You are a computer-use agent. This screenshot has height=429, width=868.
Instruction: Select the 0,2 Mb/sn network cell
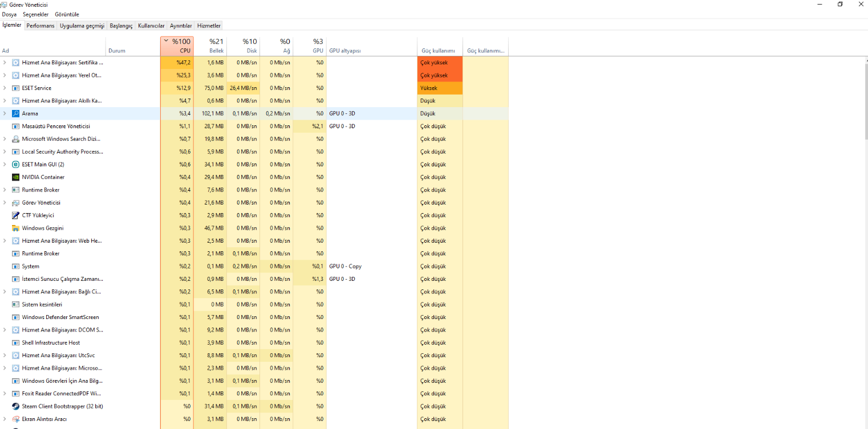[278, 113]
